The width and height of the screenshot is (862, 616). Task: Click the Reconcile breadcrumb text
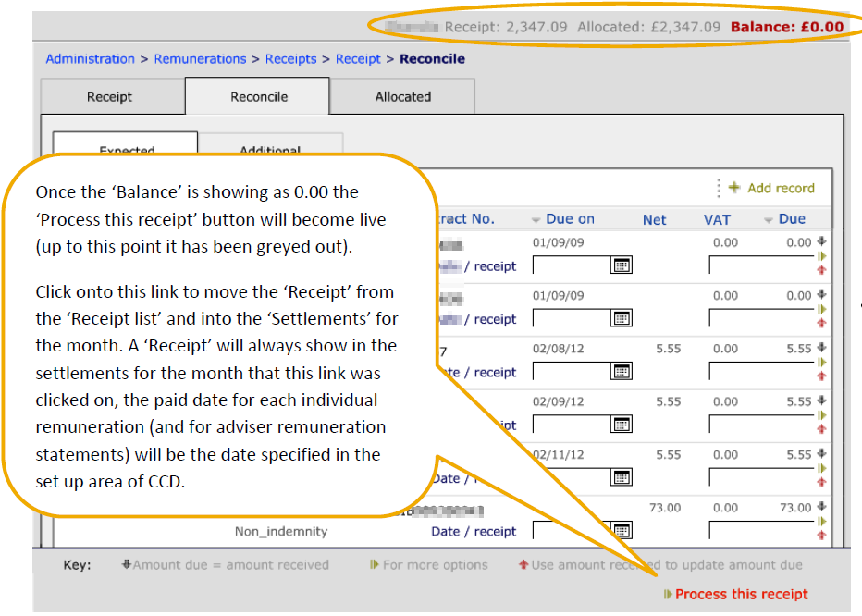432,59
